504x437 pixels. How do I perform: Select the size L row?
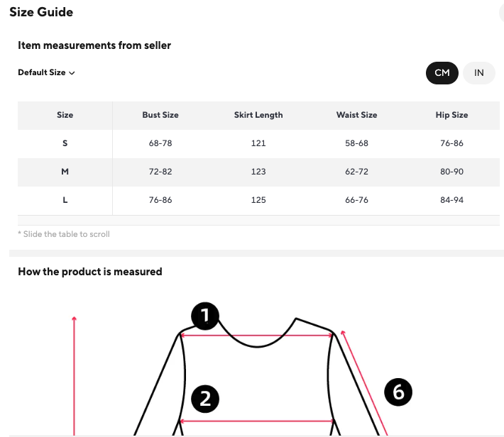point(65,200)
